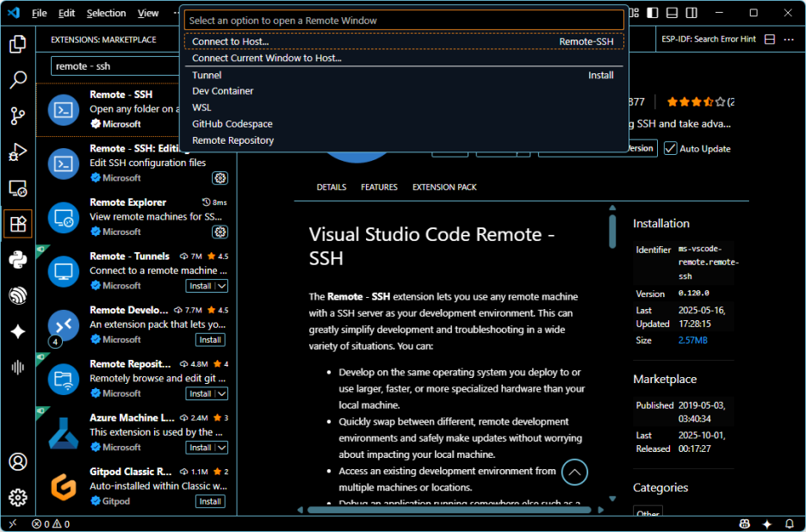Open the Explorer view in activity bar
The height and width of the screenshot is (532, 806).
coord(18,44)
